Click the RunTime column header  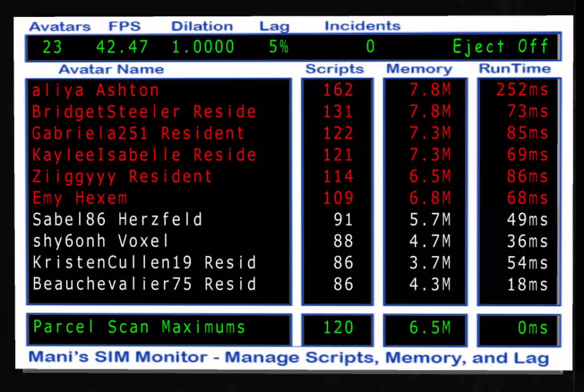(x=515, y=68)
